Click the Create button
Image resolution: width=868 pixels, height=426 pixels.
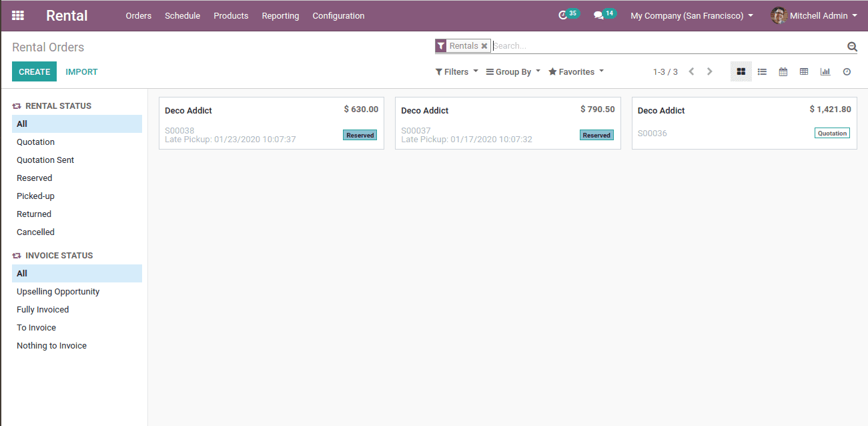tap(34, 71)
